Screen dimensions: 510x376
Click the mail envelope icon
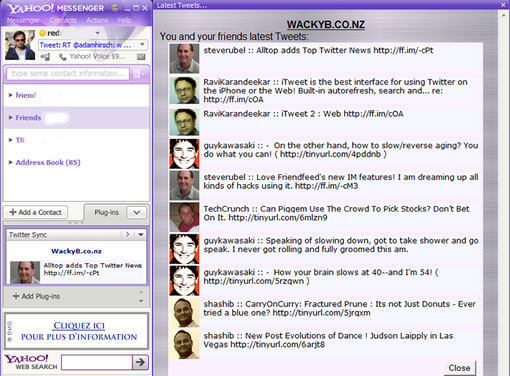[141, 57]
